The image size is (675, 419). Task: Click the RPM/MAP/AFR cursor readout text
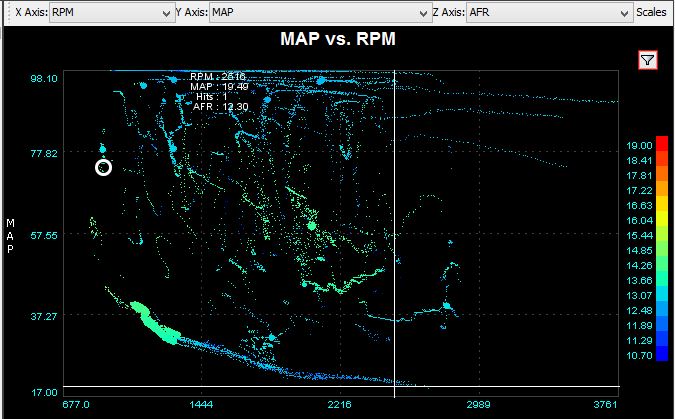coord(218,91)
